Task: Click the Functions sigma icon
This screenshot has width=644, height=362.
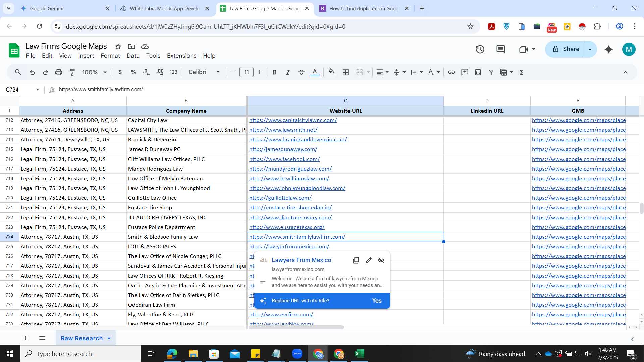Action: coord(522,72)
